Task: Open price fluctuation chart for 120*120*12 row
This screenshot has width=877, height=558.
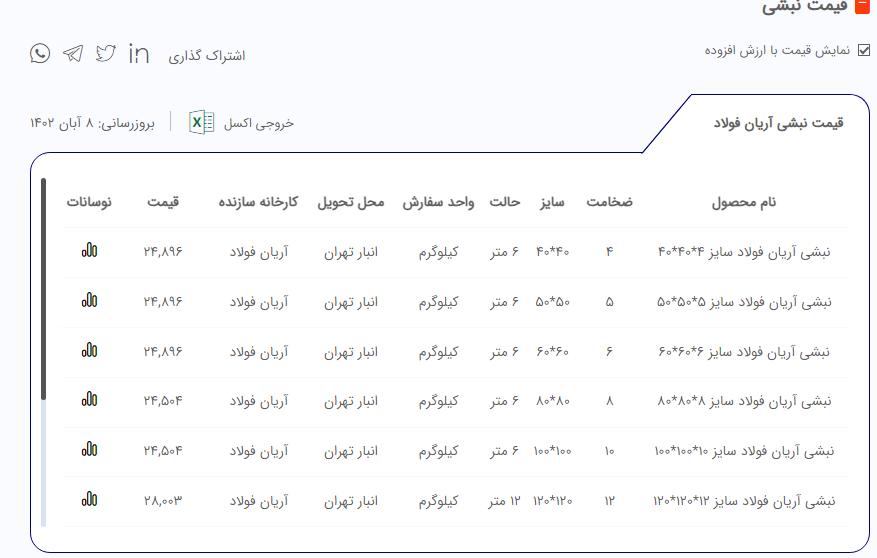Action: [x=90, y=499]
